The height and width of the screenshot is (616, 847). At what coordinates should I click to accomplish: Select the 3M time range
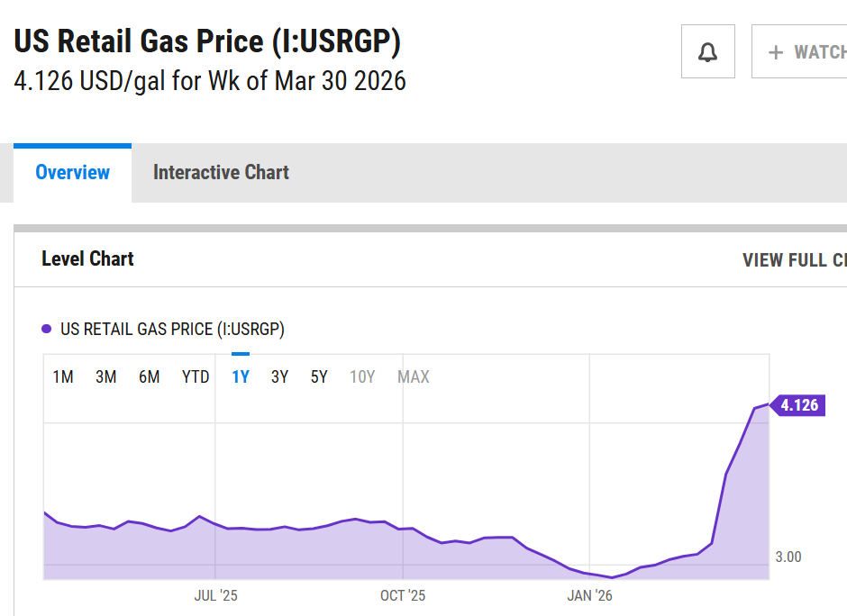[106, 376]
